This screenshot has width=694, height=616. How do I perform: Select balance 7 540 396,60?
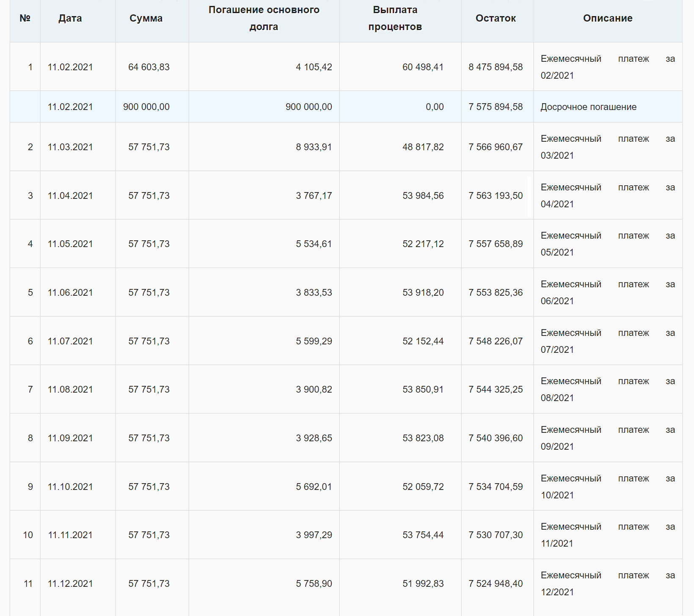[496, 438]
